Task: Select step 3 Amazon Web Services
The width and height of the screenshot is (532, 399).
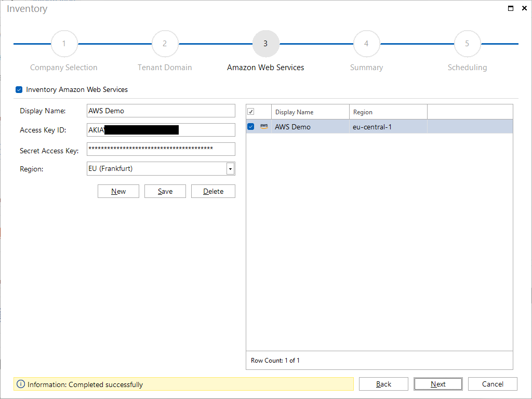Action: pos(265,44)
